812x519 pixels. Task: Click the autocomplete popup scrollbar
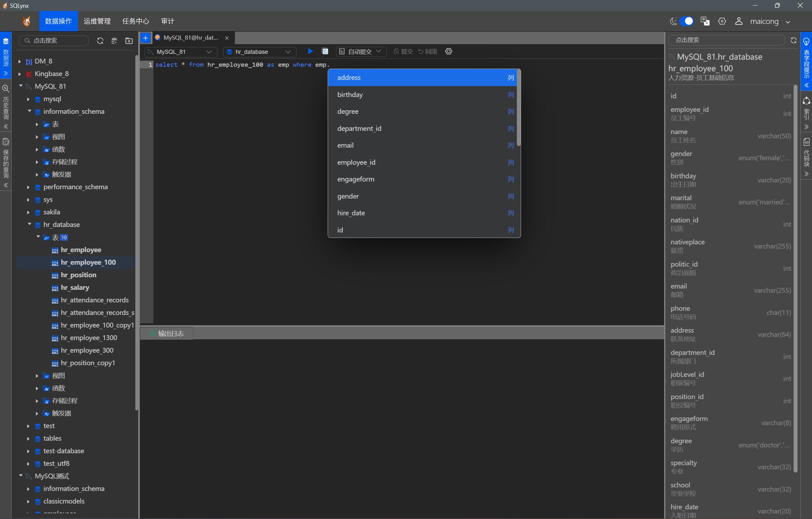click(519, 108)
